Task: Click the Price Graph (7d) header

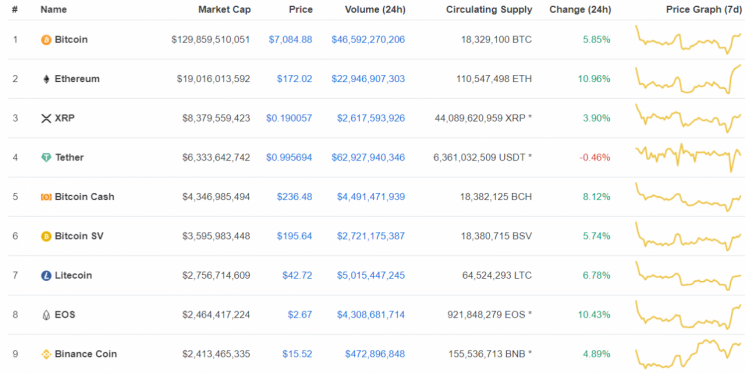Action: [x=705, y=10]
